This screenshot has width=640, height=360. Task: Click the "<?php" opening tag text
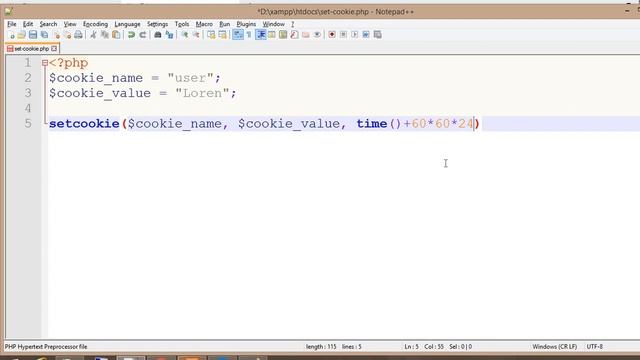(69, 63)
